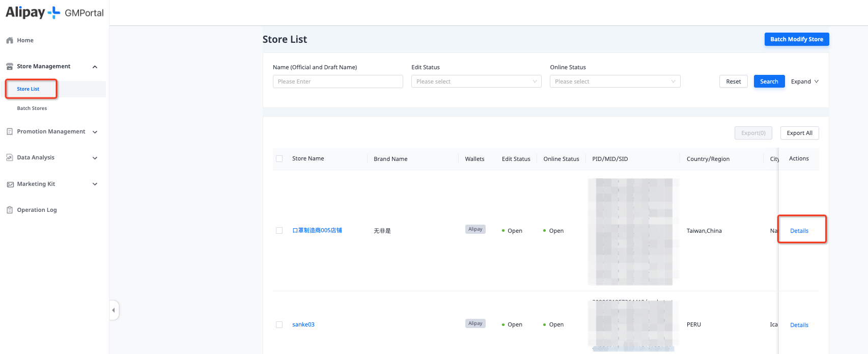Expand more search filters
This screenshot has height=354, width=868.
(804, 81)
